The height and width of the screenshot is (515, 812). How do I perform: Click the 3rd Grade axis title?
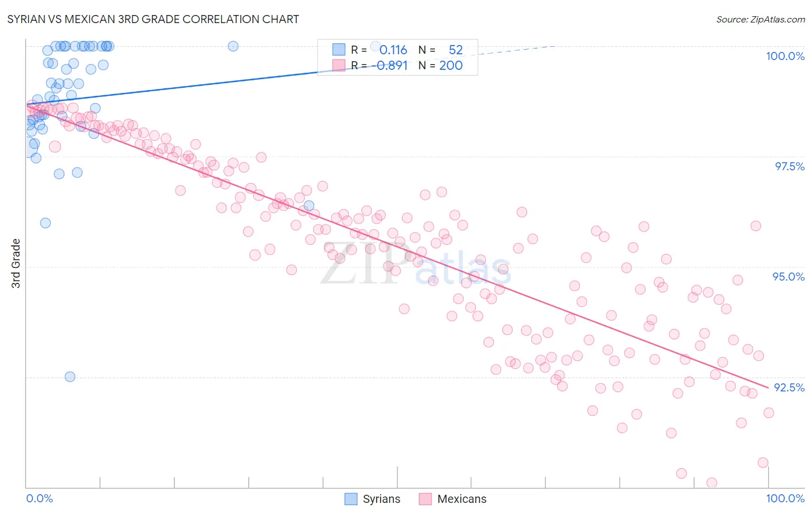click(x=16, y=263)
